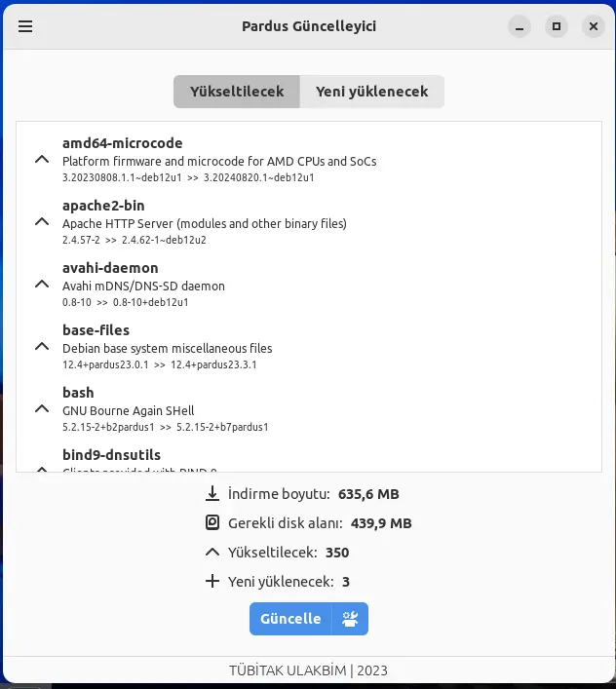Switch to the Yükseltilecek tab
Image resolution: width=616 pixels, height=689 pixels.
click(x=237, y=92)
